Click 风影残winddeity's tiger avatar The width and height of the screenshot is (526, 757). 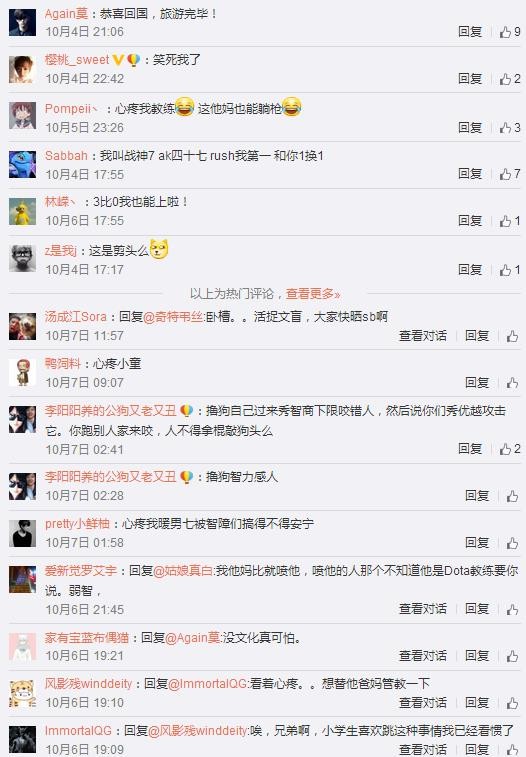[23, 693]
